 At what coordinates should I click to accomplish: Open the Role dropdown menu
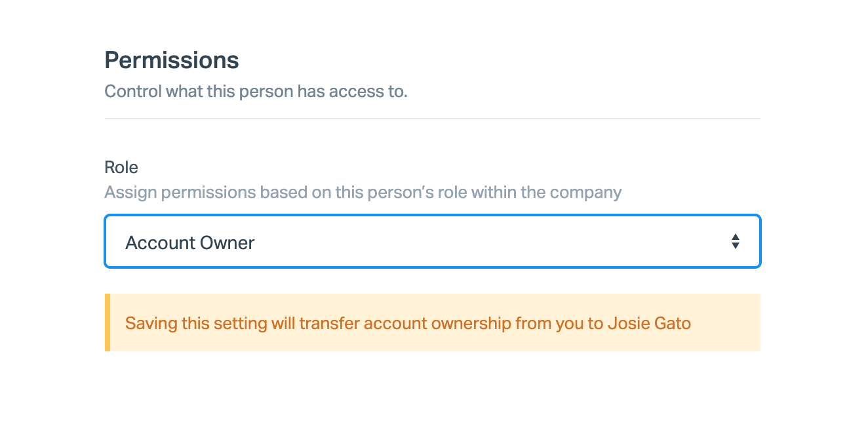pyautogui.click(x=432, y=241)
